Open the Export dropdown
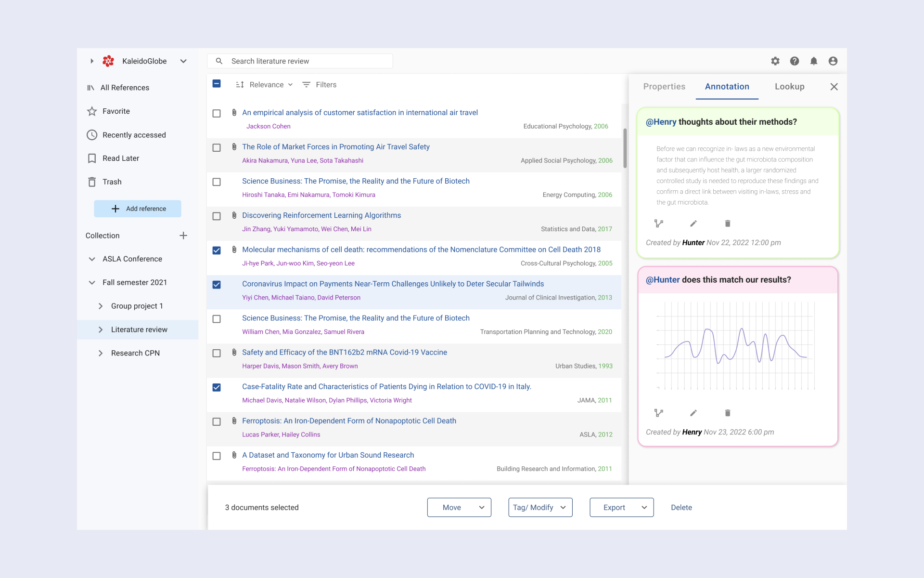This screenshot has width=924, height=578. [621, 507]
